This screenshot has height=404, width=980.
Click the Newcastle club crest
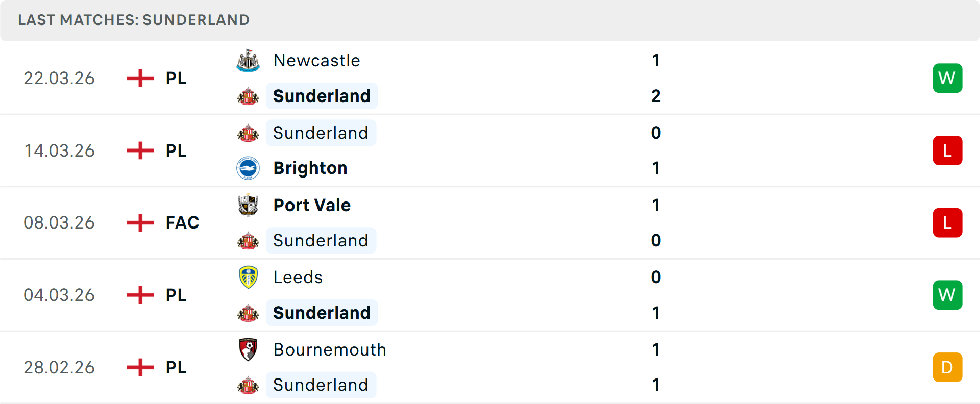tap(248, 60)
